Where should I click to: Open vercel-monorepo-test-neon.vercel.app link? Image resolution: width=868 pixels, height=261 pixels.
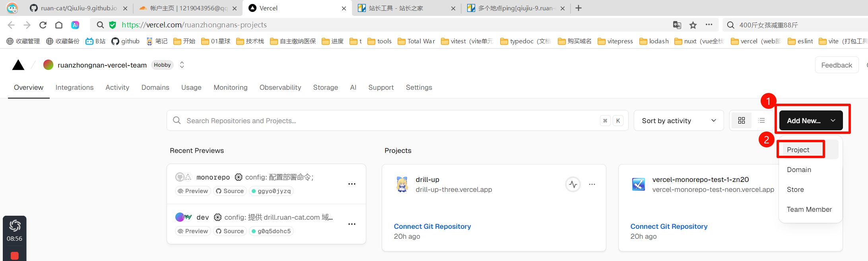pyautogui.click(x=713, y=189)
